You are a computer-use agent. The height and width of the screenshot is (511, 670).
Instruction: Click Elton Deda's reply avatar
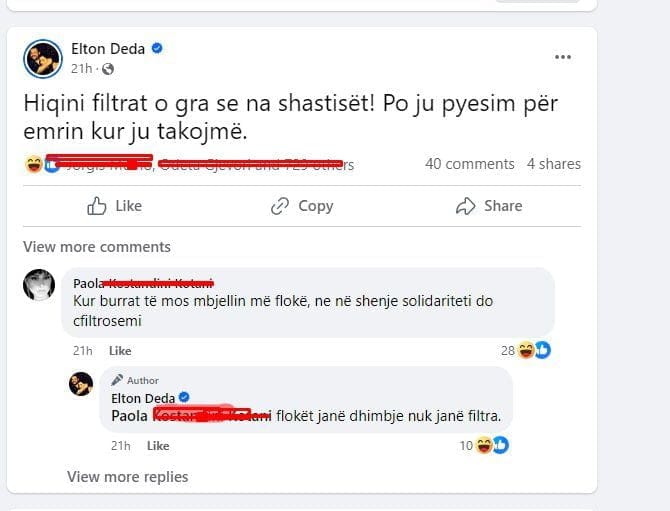click(x=81, y=383)
